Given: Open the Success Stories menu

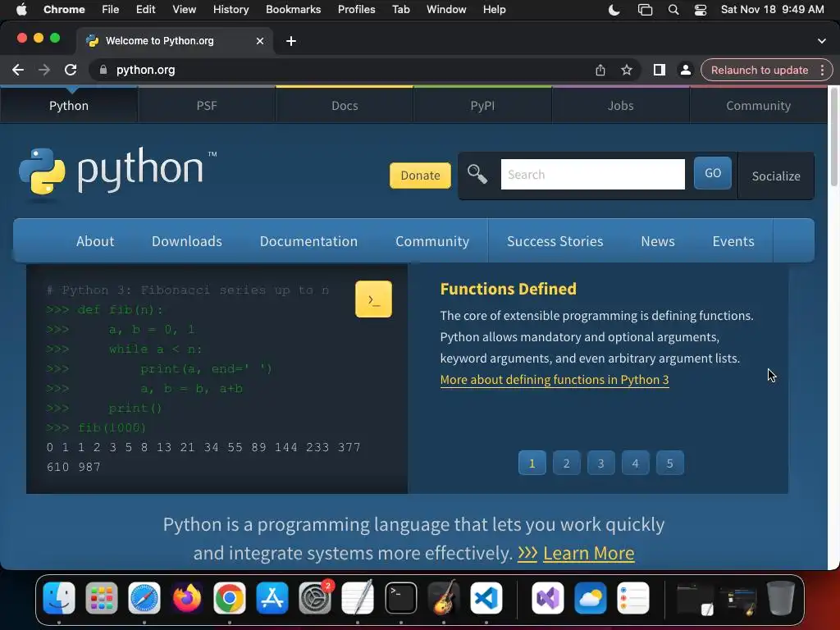Looking at the screenshot, I should click(555, 241).
